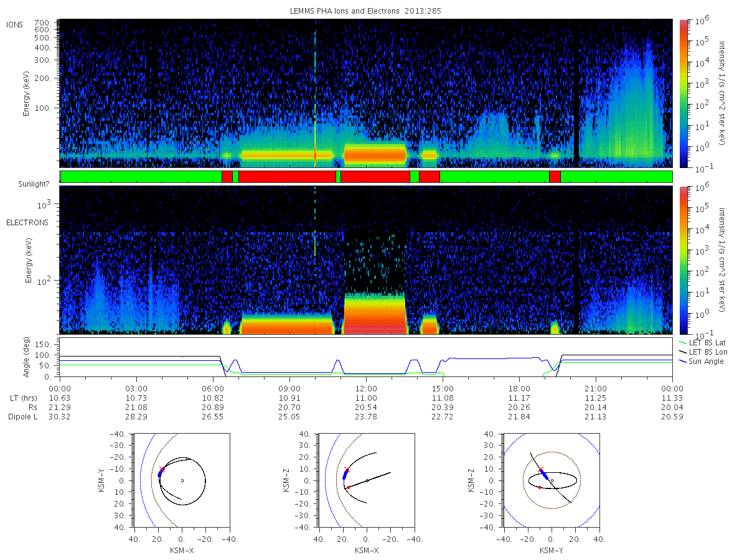747x560 pixels.
Task: Click the 09:00 time tick label
Action: [289, 388]
